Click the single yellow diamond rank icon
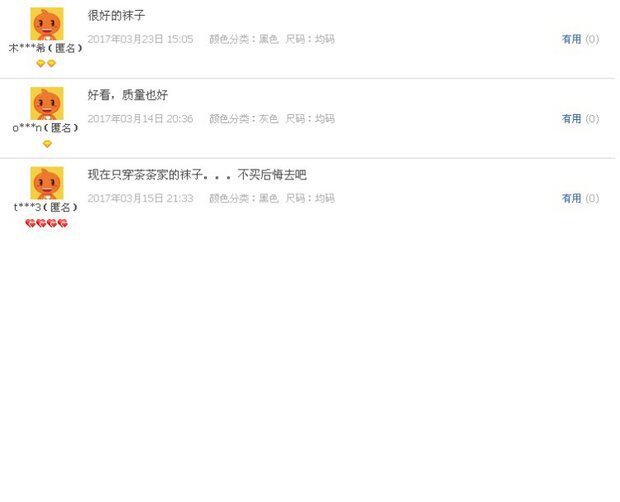This screenshot has height=502, width=620. point(47,144)
